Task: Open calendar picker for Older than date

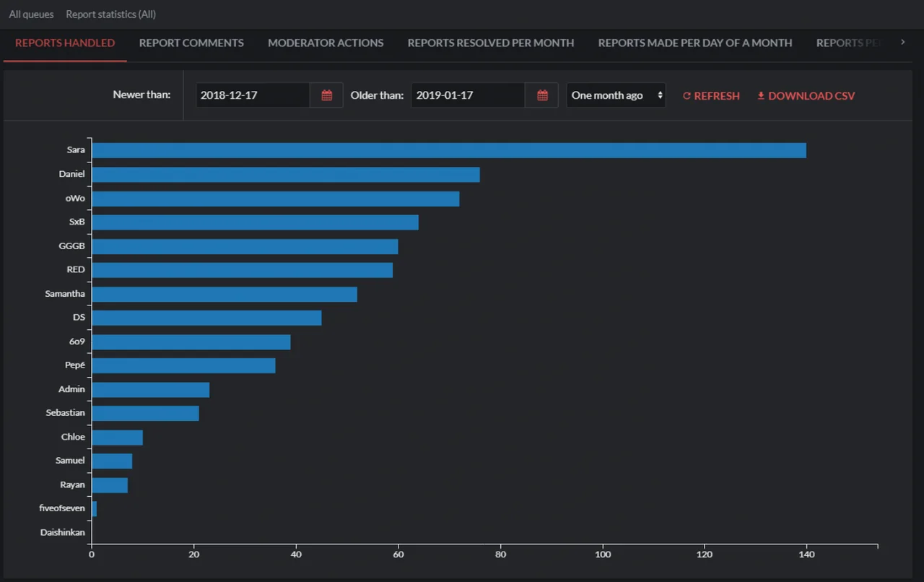Action: click(x=542, y=95)
